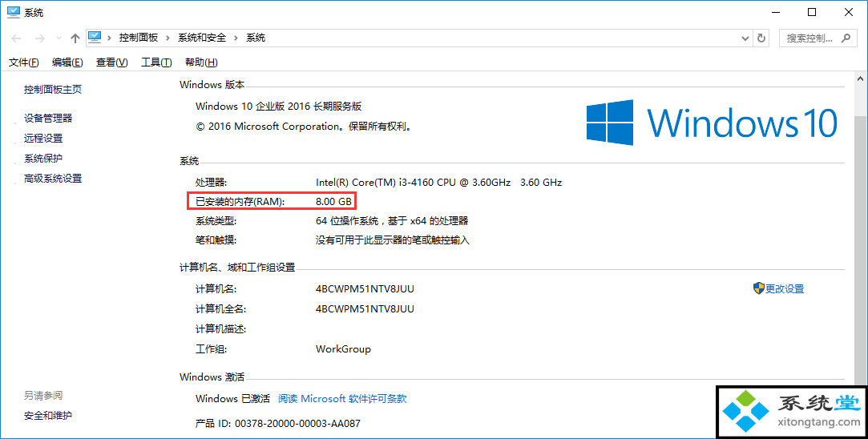Expand the chevron after 系统和安全 breadcrumb
This screenshot has height=439, width=868.
[236, 38]
